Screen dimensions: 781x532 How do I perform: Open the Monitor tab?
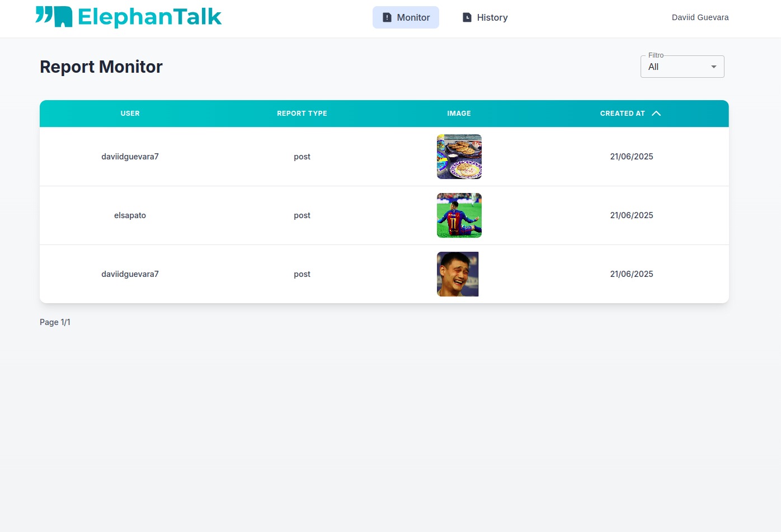406,17
